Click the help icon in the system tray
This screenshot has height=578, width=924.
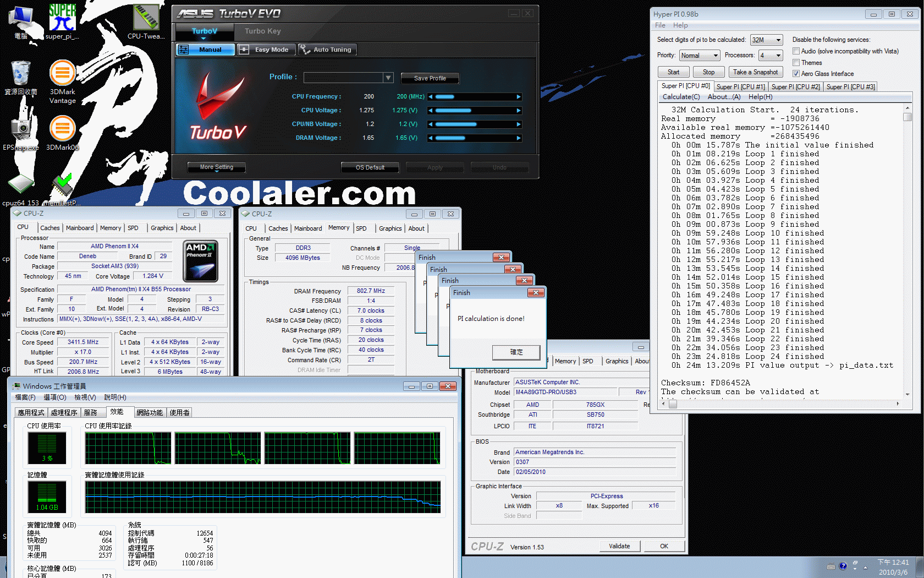click(843, 566)
